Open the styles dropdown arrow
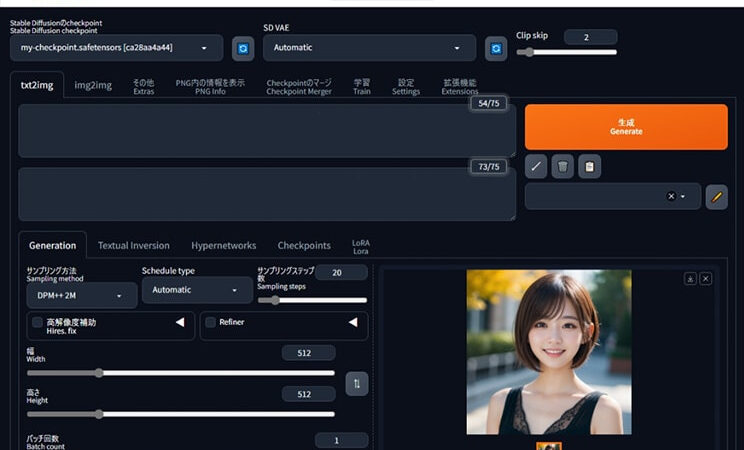 683,196
